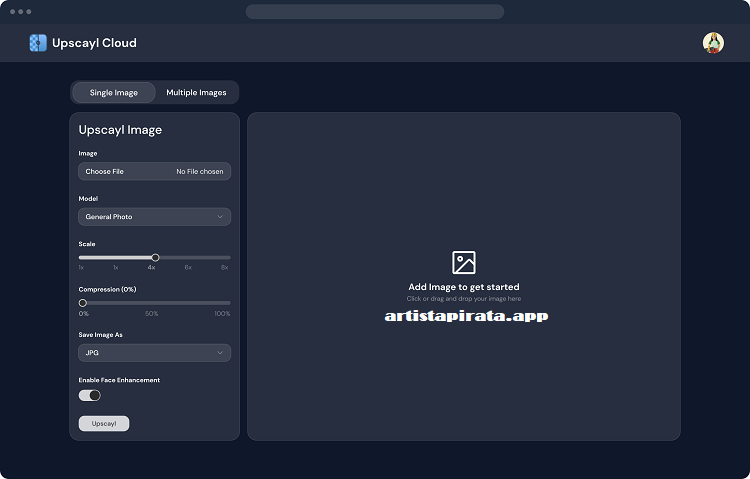
Task: Switch to the Multiple Images tab
Action: [x=196, y=92]
